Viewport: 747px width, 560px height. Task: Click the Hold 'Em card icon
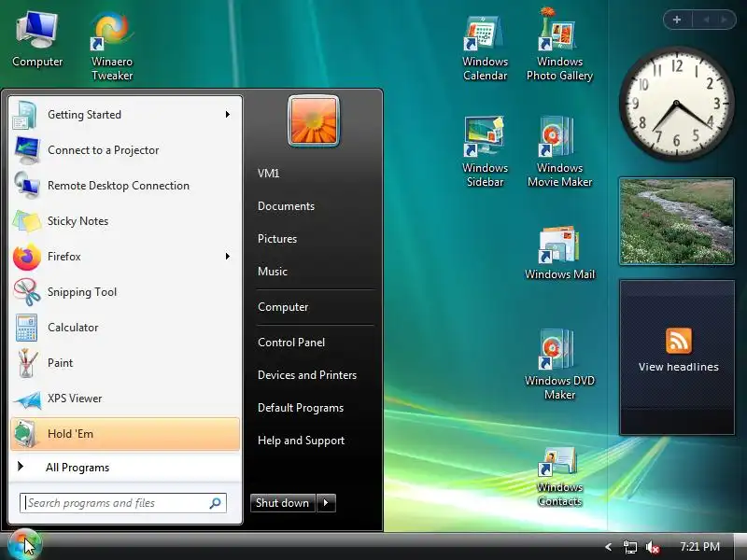pyautogui.click(x=26, y=434)
